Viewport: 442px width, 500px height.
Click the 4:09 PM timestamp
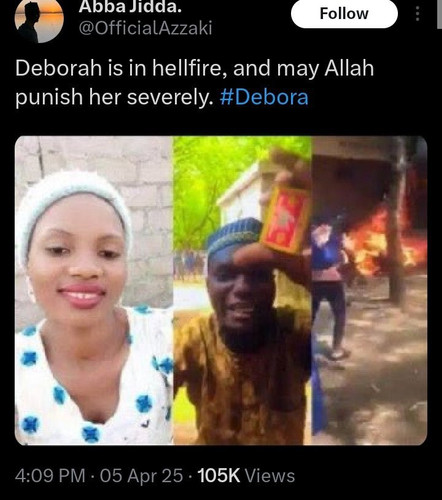pyautogui.click(x=50, y=475)
